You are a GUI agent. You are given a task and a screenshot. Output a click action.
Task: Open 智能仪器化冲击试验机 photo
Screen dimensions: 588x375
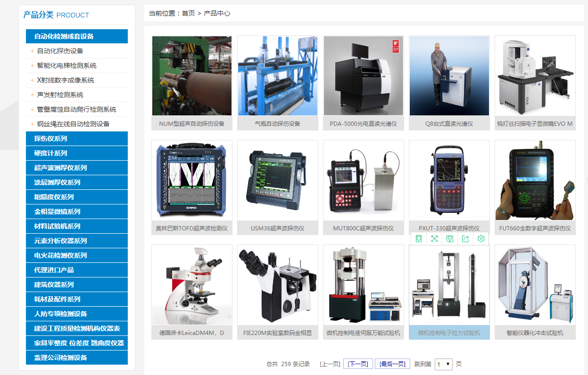tap(535, 285)
